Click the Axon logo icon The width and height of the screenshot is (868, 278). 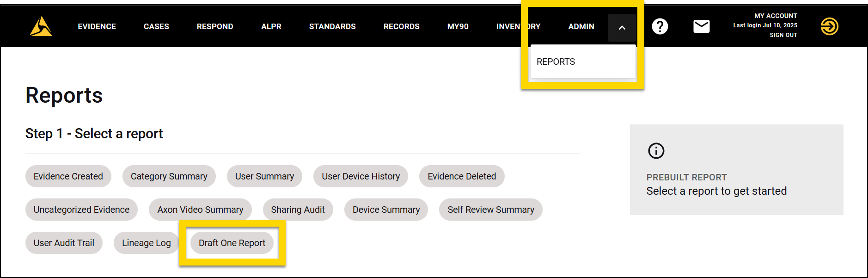41,26
